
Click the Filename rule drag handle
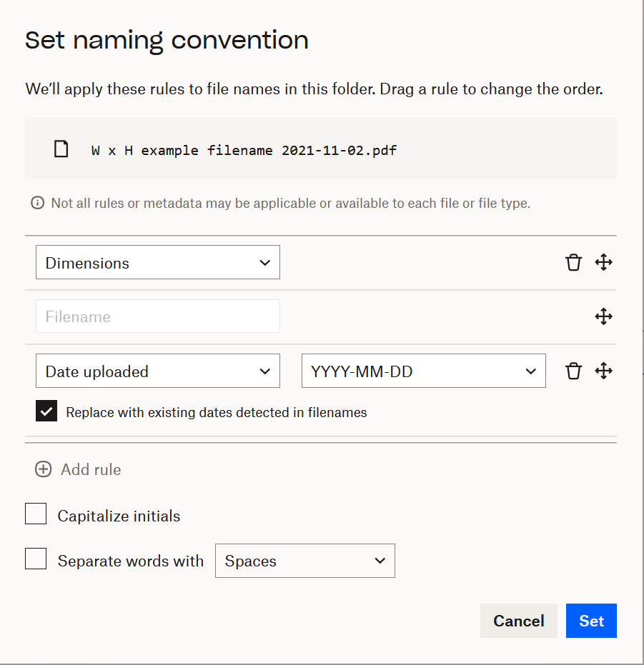(x=604, y=316)
